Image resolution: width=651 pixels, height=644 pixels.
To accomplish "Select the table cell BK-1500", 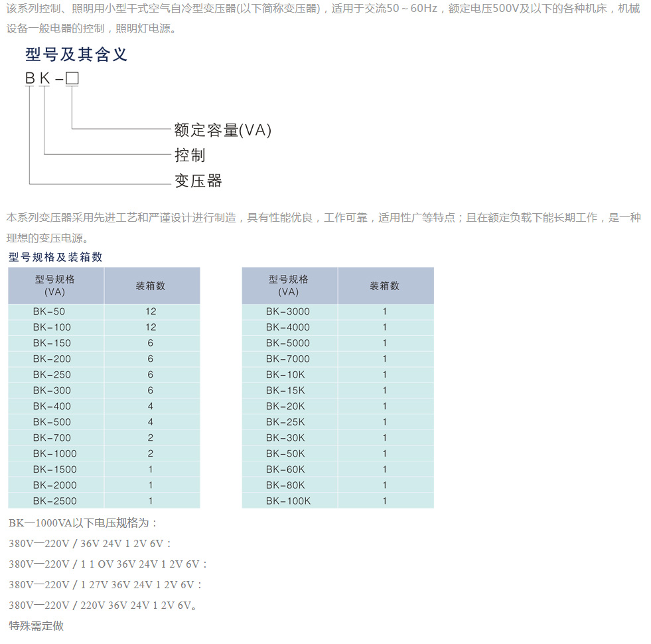I will 55,469.
